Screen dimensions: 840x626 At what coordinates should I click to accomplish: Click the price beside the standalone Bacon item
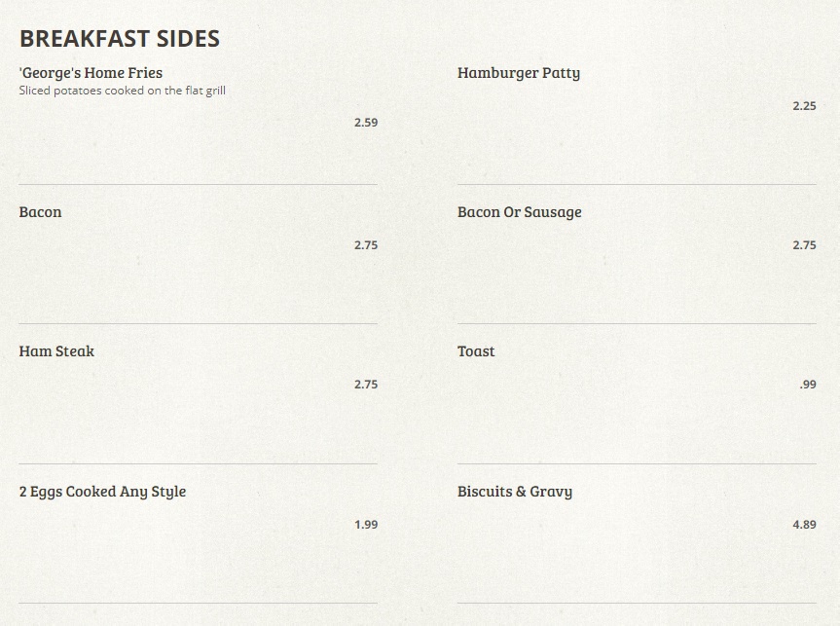366,245
